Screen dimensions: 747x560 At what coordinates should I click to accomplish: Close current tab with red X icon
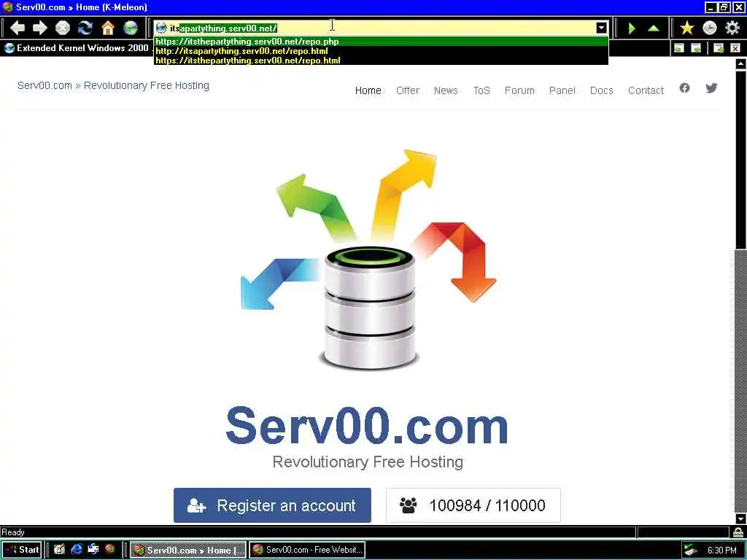[x=735, y=48]
